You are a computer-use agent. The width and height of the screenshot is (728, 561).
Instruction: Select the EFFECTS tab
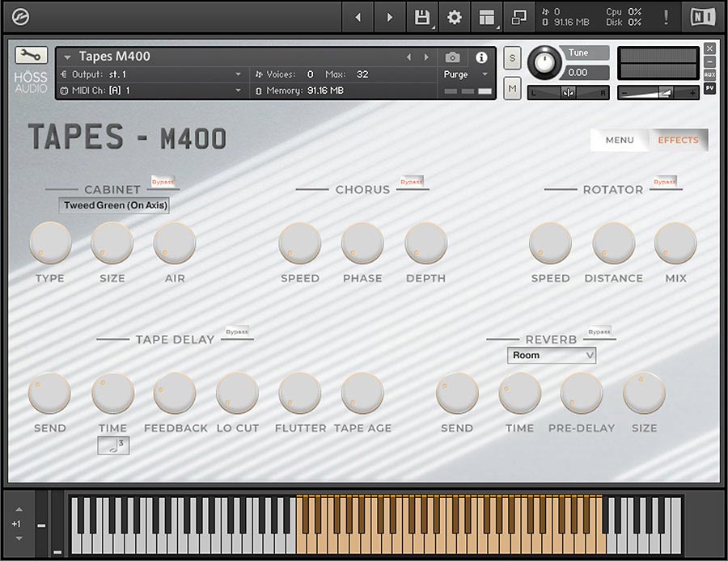coord(678,140)
